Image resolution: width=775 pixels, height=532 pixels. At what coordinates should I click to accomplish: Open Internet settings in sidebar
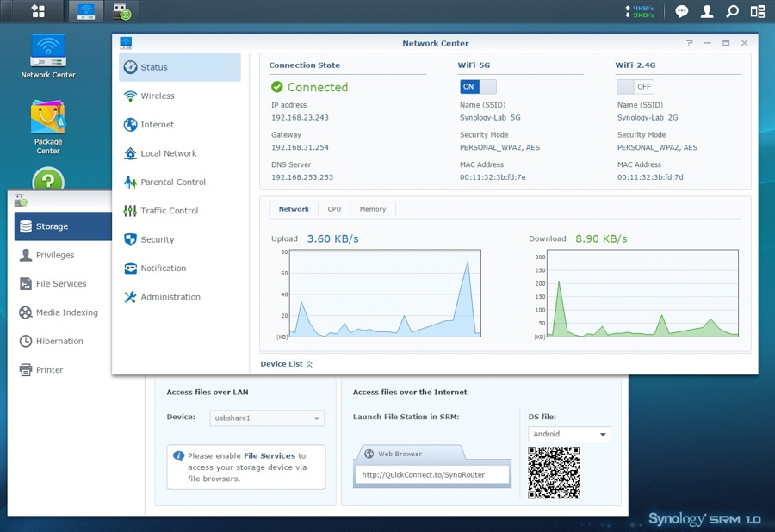coord(180,125)
